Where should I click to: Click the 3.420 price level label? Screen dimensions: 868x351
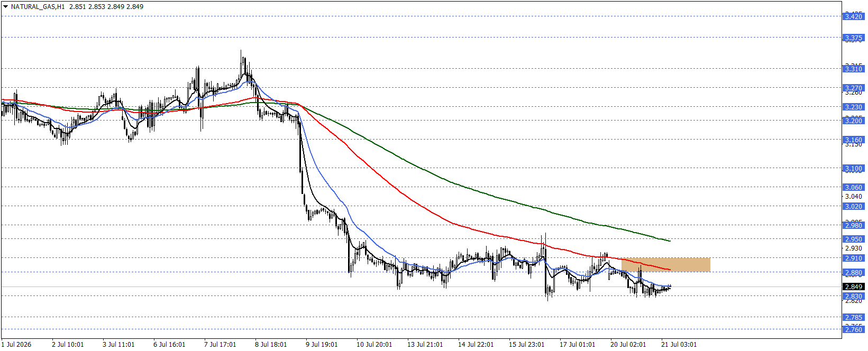853,16
